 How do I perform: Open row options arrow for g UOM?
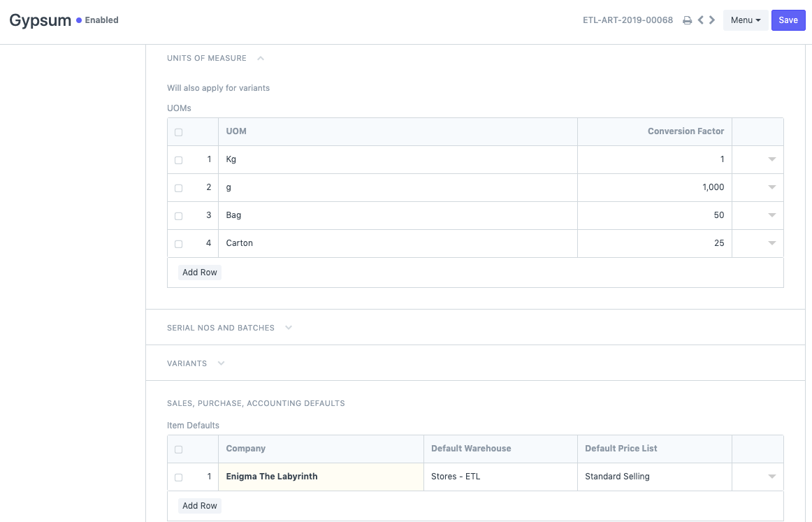click(x=771, y=188)
